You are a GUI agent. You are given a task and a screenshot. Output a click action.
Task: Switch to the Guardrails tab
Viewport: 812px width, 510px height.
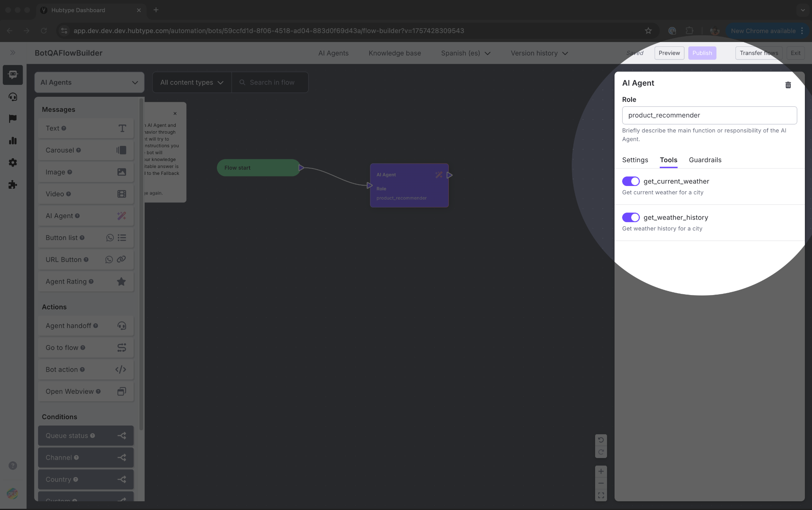point(705,160)
